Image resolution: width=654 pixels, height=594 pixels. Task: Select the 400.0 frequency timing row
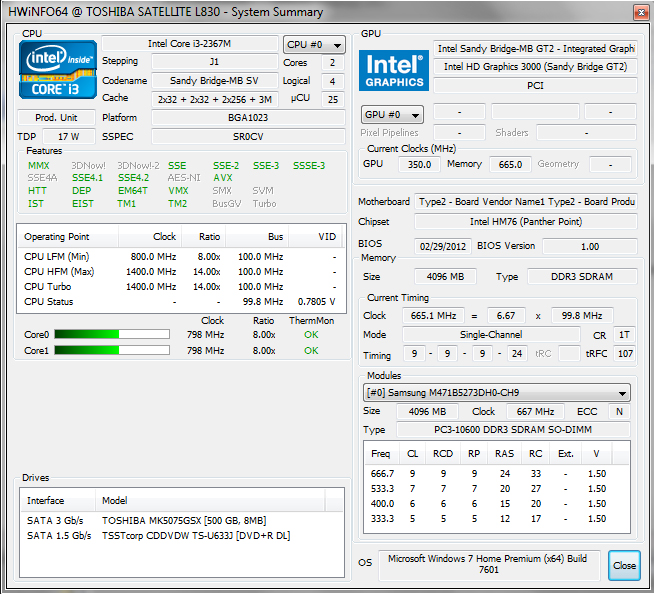(496, 504)
